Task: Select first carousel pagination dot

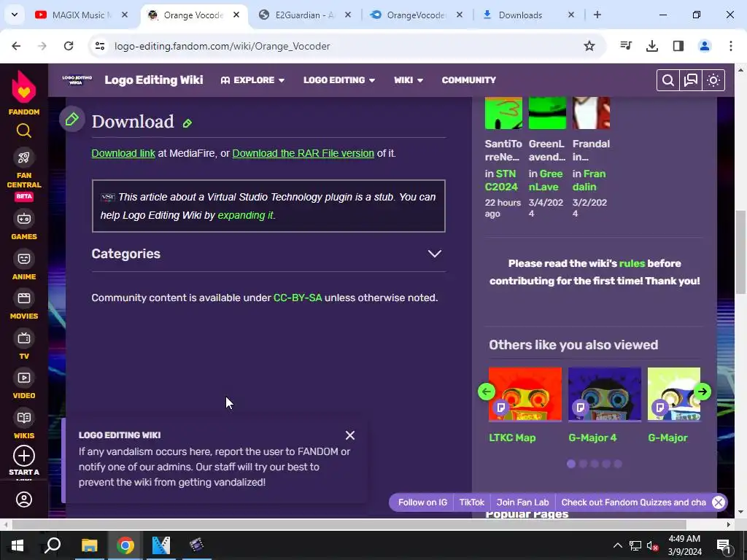Action: [x=571, y=464]
